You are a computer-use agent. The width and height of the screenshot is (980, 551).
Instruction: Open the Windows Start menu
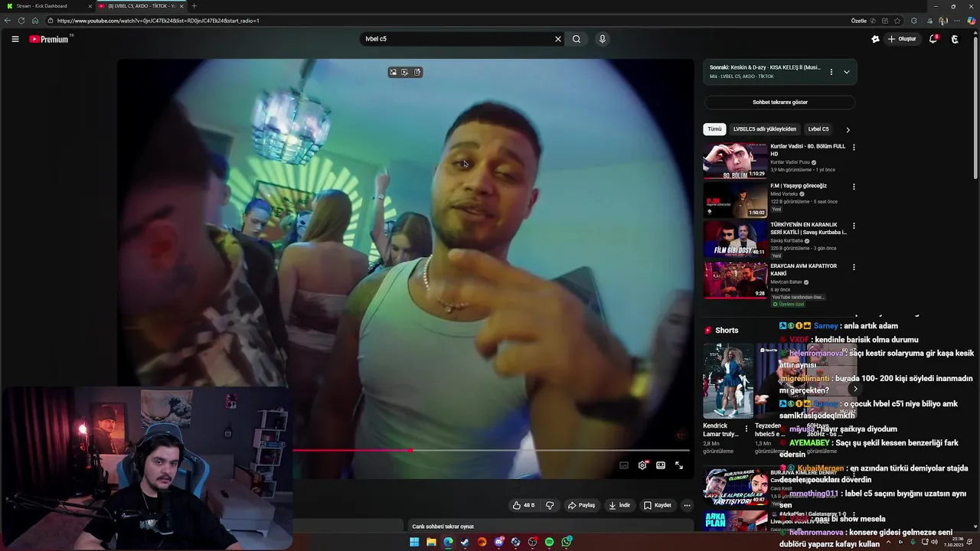pyautogui.click(x=414, y=542)
